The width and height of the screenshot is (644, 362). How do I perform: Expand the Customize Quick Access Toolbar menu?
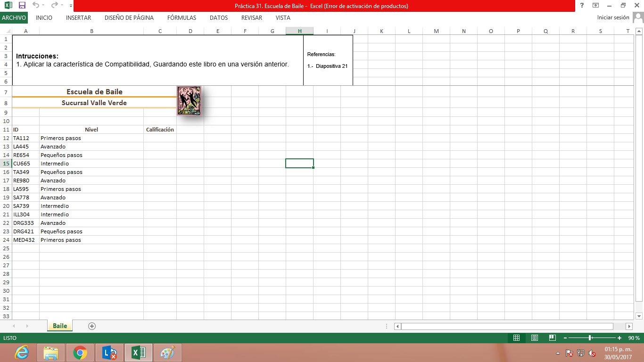(x=70, y=6)
